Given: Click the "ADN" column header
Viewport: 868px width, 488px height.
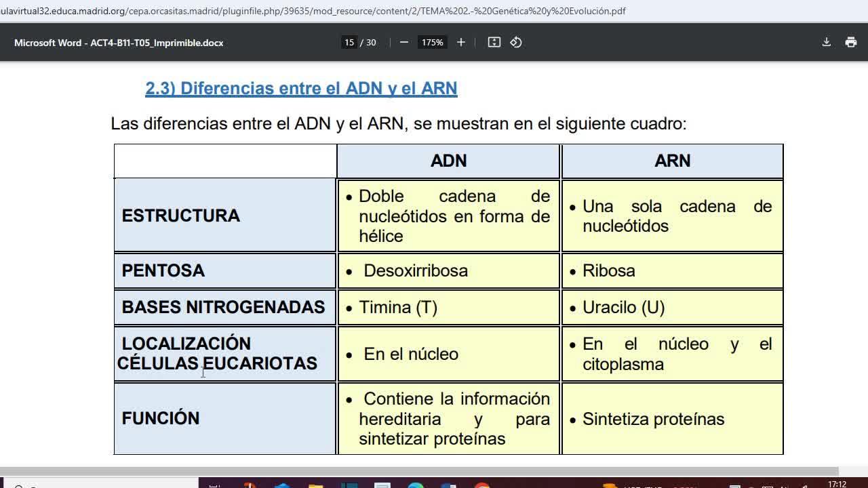Looking at the screenshot, I should pyautogui.click(x=449, y=161).
